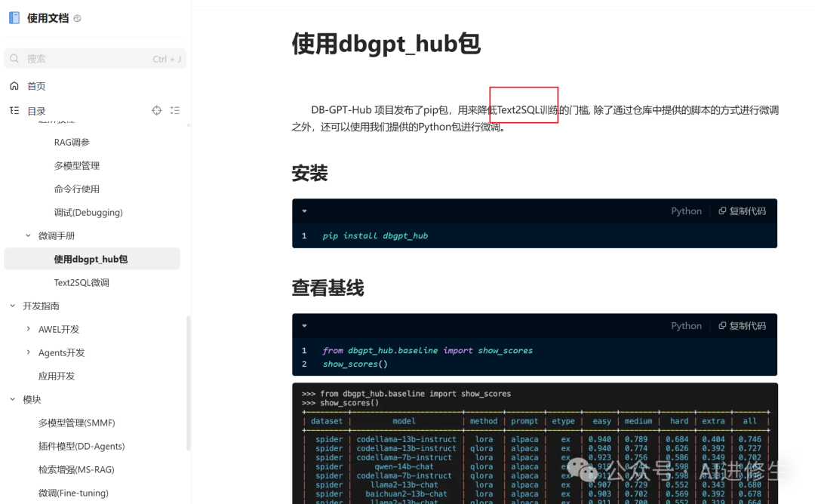Open the 多模型管理 page

(x=76, y=166)
